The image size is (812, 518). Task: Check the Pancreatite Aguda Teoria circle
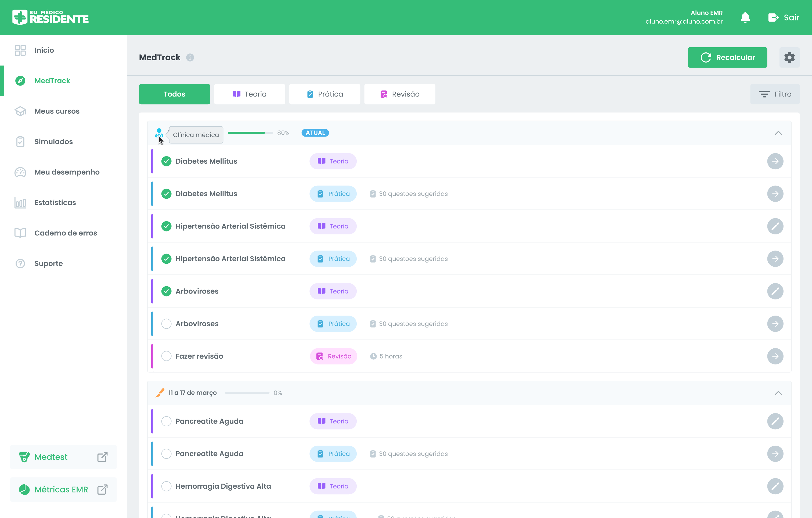166,421
